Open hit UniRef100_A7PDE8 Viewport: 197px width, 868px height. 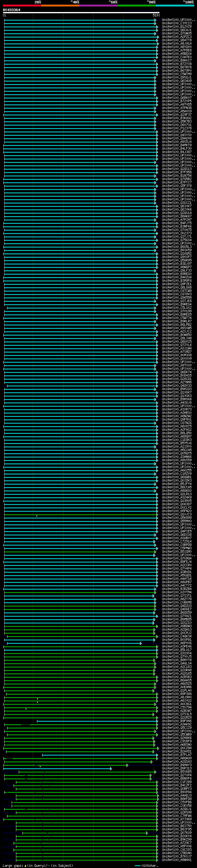(177, 50)
